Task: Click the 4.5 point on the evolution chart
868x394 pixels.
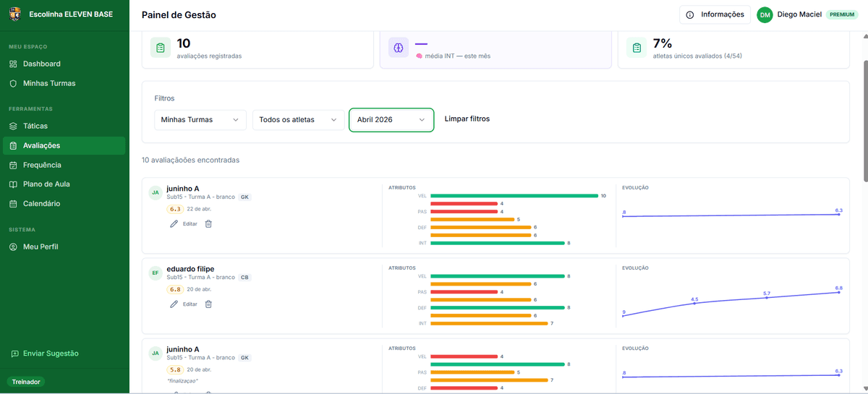Action: click(694, 302)
